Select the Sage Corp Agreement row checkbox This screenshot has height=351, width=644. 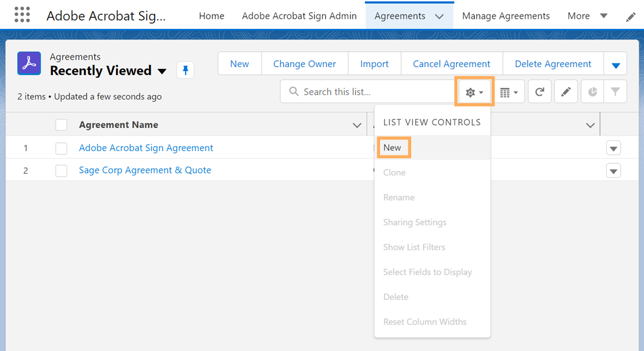tap(61, 171)
